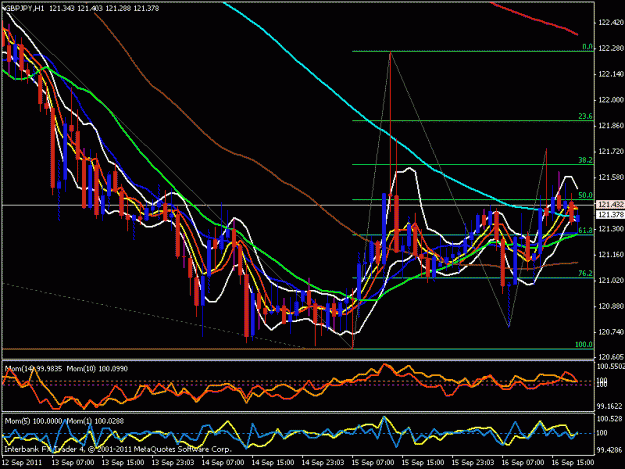This screenshot has width=625, height=469.
Task: Click the 15 Sep 15:00 time axis label
Action: click(x=423, y=463)
